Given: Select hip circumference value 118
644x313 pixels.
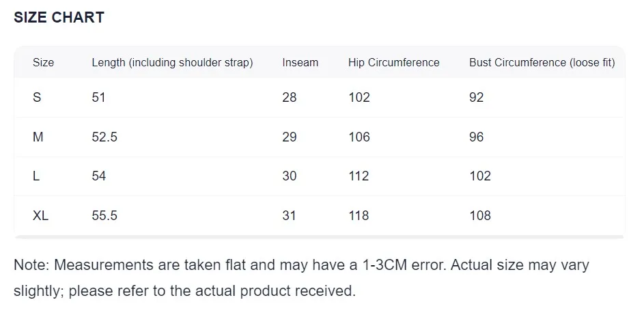Looking at the screenshot, I should tap(359, 216).
